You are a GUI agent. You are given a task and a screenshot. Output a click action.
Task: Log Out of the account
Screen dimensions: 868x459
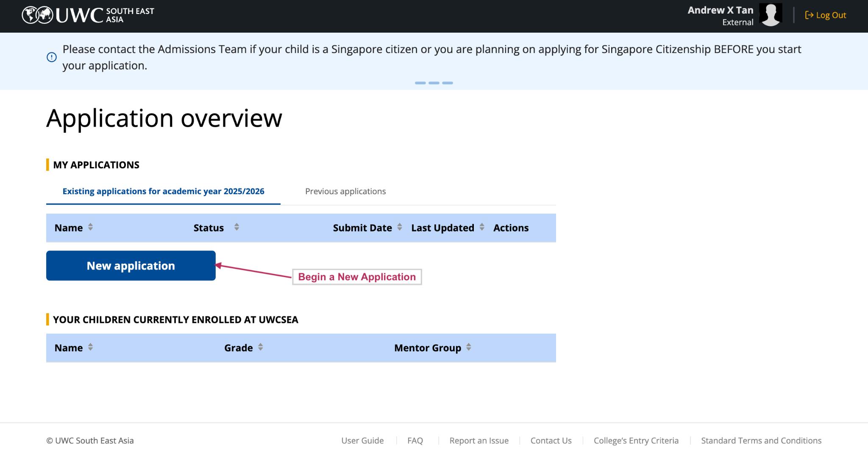[x=826, y=15]
